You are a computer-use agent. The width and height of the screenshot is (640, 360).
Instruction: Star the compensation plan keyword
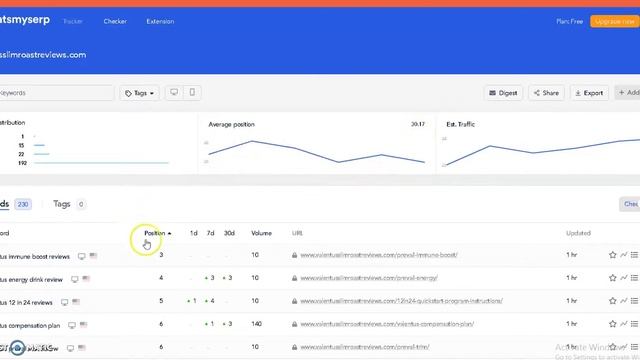tap(612, 324)
